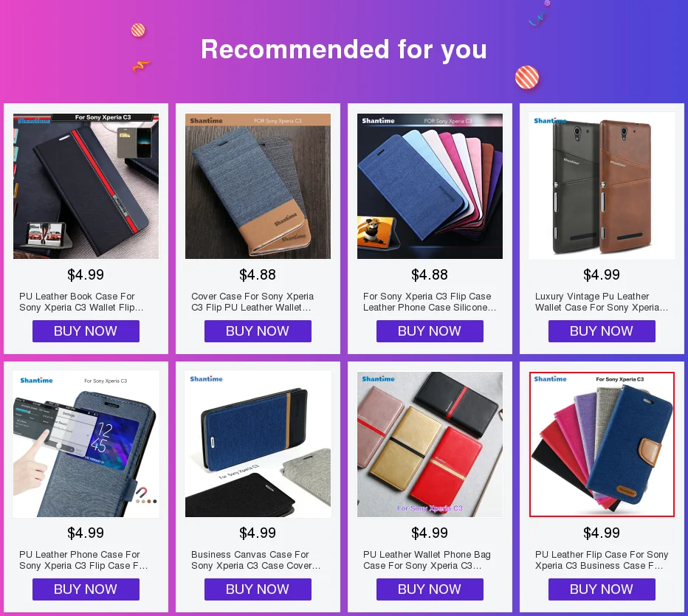This screenshot has height=616, width=688.
Task: Click BUY NOW for Flip Case Leather Phone Case
Action: [x=430, y=331]
